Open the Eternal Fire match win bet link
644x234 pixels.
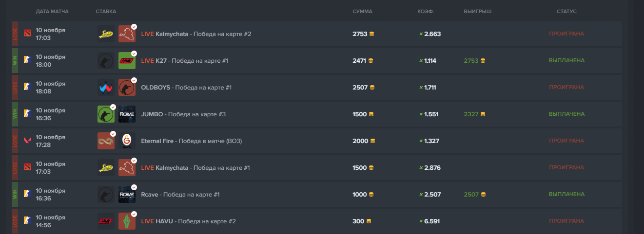(x=191, y=141)
